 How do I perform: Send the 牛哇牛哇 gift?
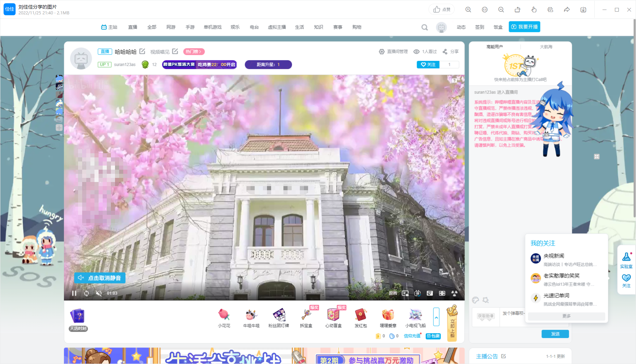tap(251, 318)
